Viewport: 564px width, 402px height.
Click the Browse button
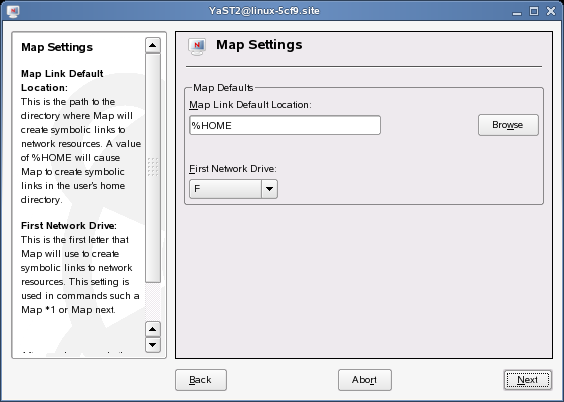508,125
